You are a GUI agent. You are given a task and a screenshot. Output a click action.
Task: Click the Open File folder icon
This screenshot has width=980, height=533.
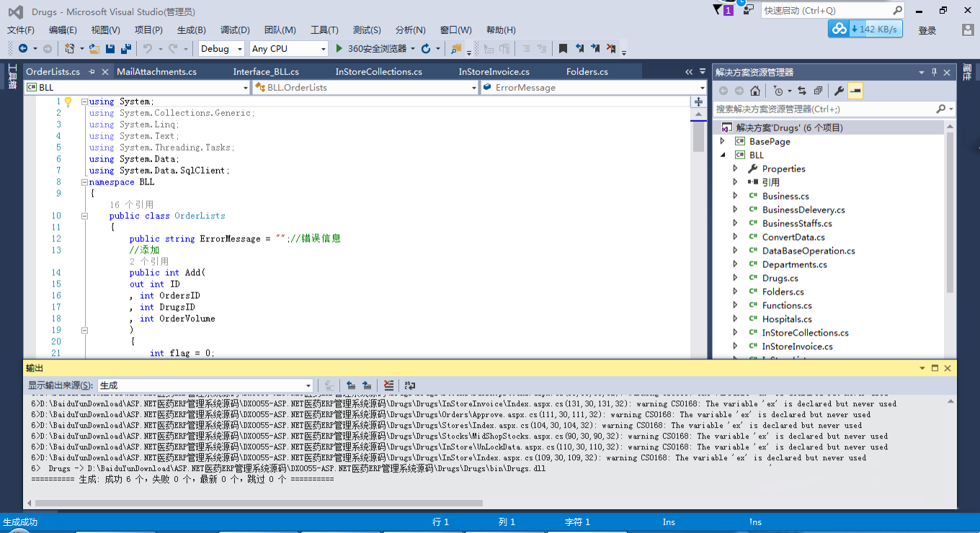(94, 48)
